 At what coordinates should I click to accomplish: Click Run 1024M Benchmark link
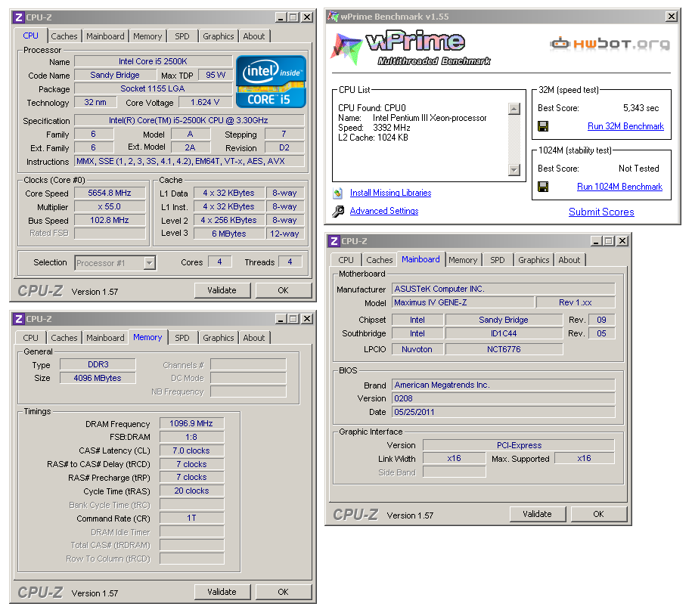point(619,187)
